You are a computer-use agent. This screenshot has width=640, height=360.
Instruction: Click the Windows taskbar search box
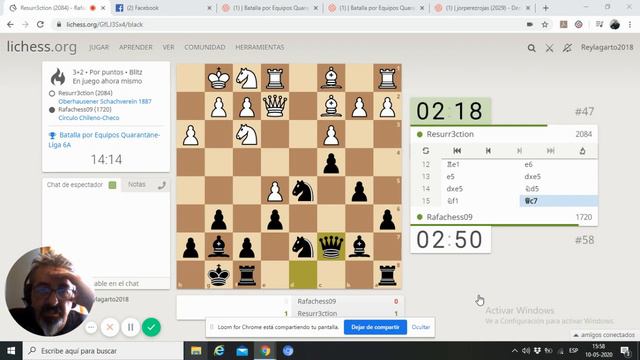coord(103,351)
